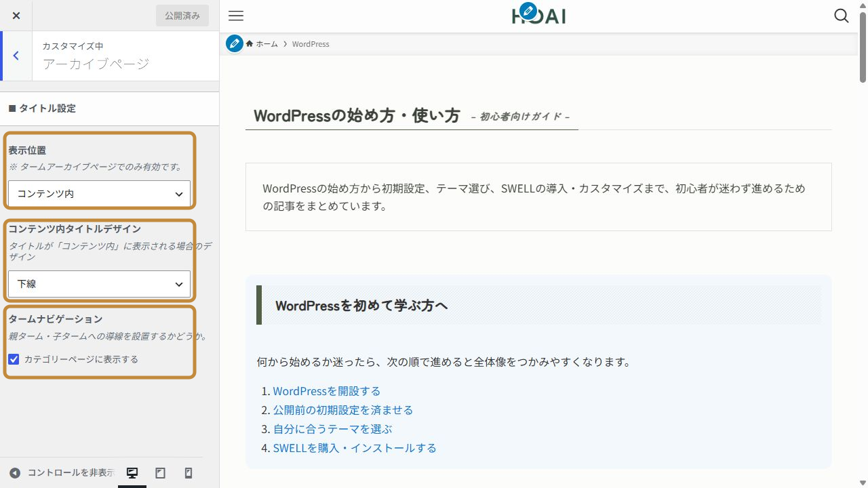Close the customizer with the X icon

click(16, 16)
